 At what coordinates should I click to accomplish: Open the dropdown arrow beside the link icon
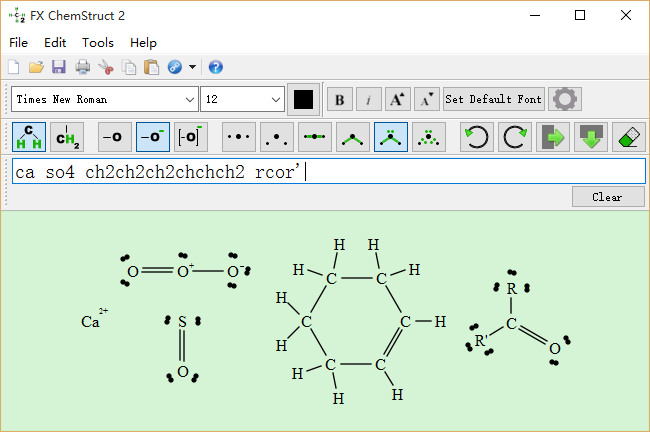click(x=192, y=67)
